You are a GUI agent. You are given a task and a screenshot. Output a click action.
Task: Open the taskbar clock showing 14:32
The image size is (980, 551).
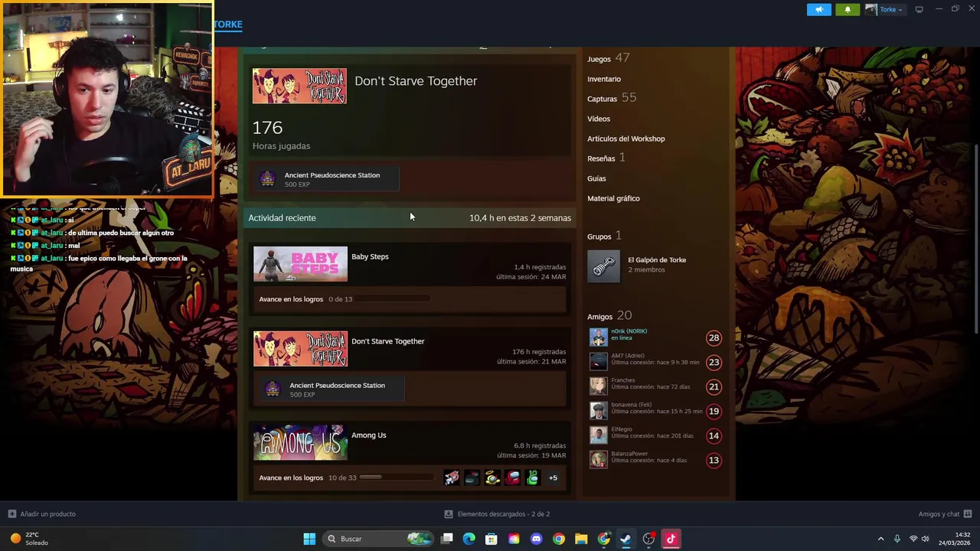click(x=955, y=539)
